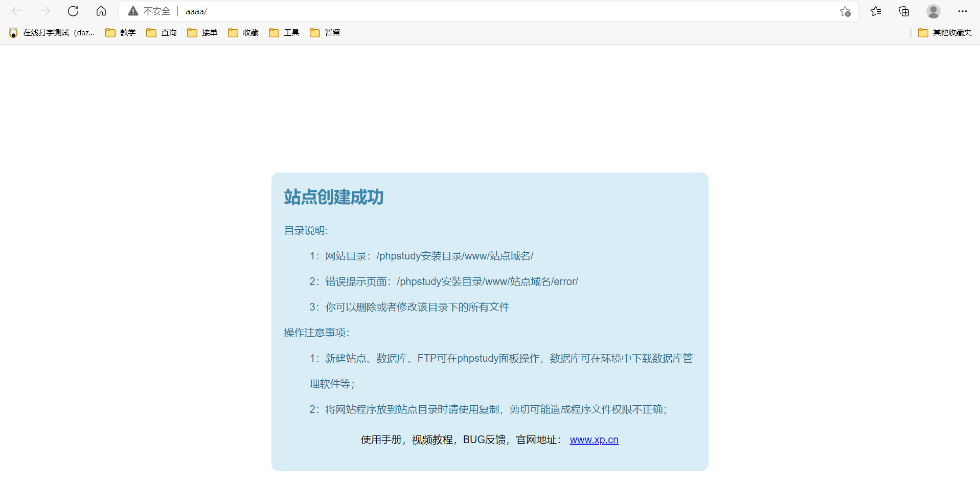Open the user profile avatar
Viewport: 980px width, 503px height.
(x=933, y=11)
